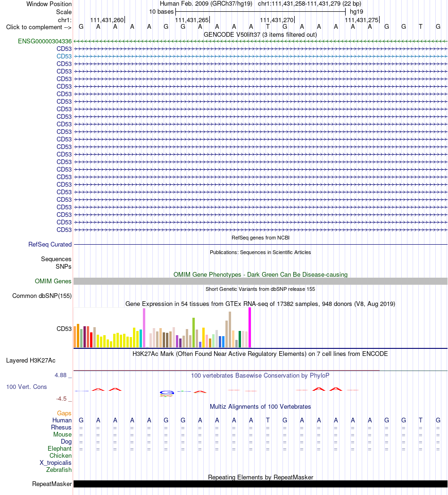Click the CD53 label beside the GTEx bar chart
The image size is (448, 495).
[64, 329]
